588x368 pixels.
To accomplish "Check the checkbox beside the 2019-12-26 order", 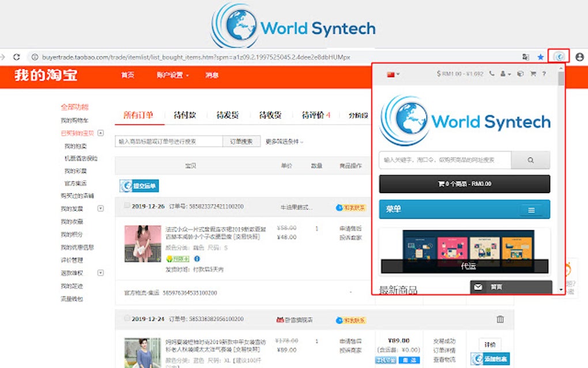I will (126, 206).
